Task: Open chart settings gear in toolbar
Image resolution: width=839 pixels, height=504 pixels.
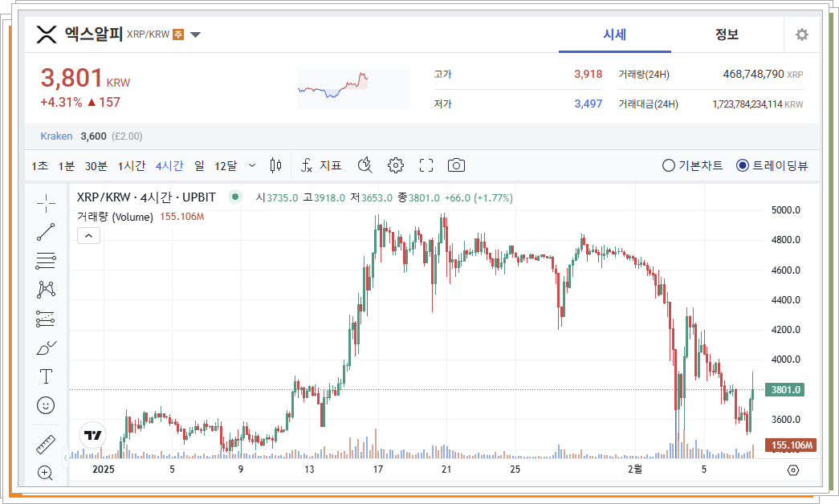Action: tap(396, 165)
